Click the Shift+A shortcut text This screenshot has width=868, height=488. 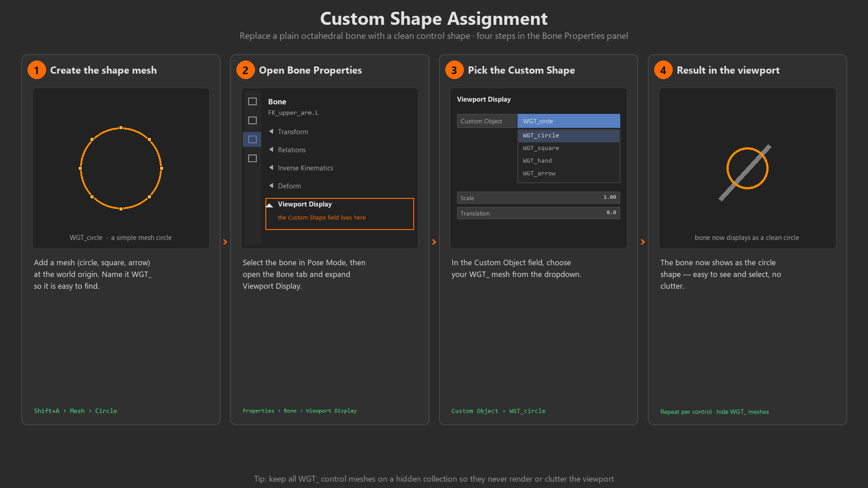tap(47, 411)
